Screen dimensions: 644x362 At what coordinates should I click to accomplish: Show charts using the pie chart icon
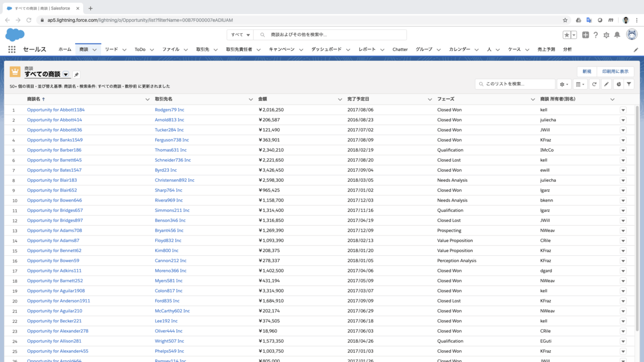tap(618, 84)
